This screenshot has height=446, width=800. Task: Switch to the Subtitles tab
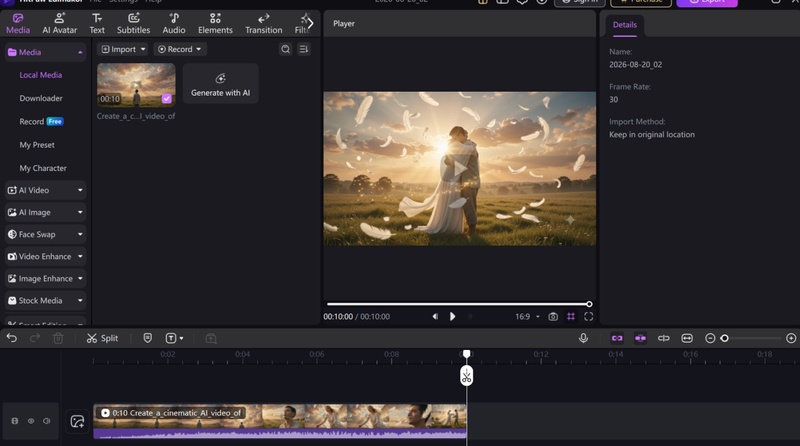133,23
